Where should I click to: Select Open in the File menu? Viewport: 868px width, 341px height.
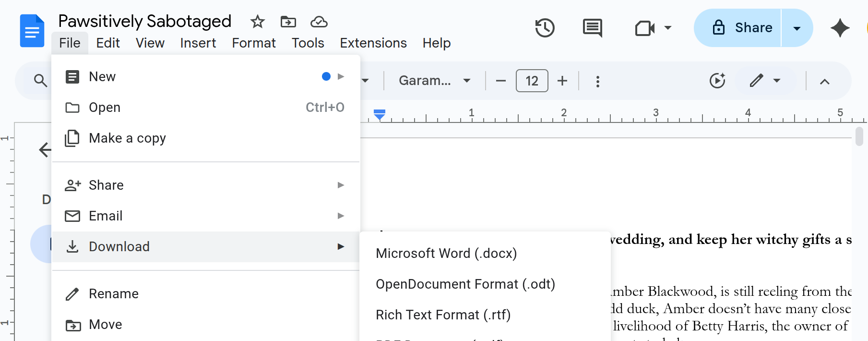[x=206, y=107]
